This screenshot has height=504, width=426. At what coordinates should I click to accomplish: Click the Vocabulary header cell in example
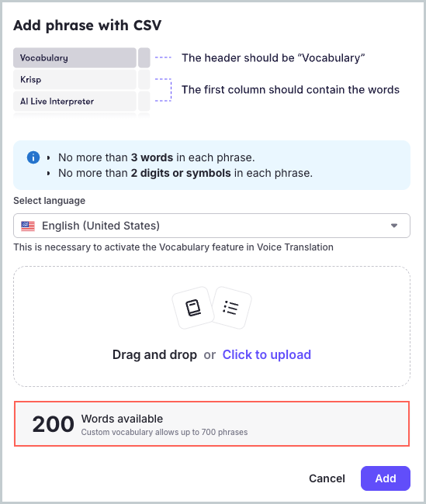coord(74,58)
